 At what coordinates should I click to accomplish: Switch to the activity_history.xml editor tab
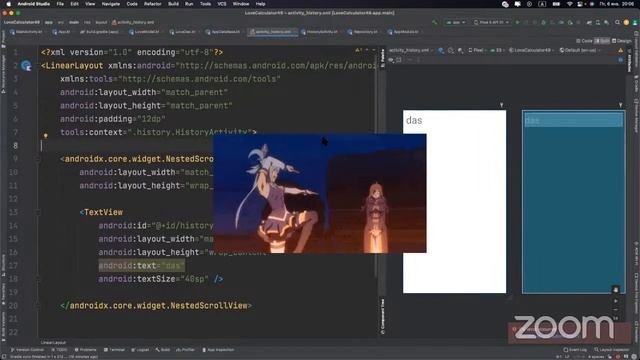pyautogui.click(x=273, y=32)
